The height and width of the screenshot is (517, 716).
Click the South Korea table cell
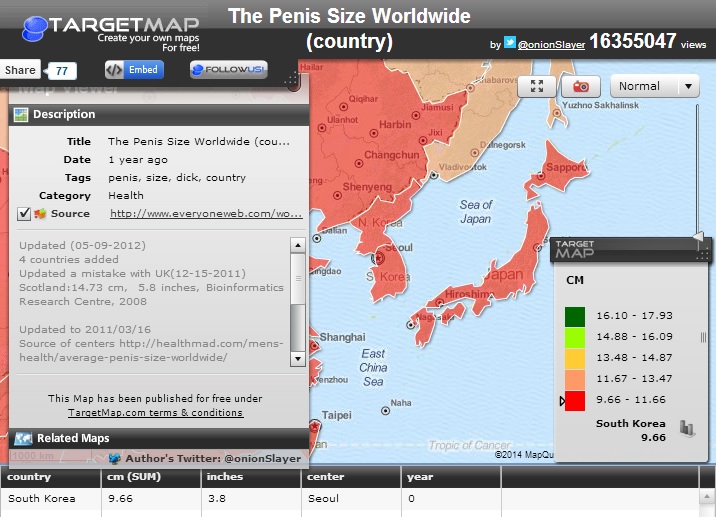51,499
